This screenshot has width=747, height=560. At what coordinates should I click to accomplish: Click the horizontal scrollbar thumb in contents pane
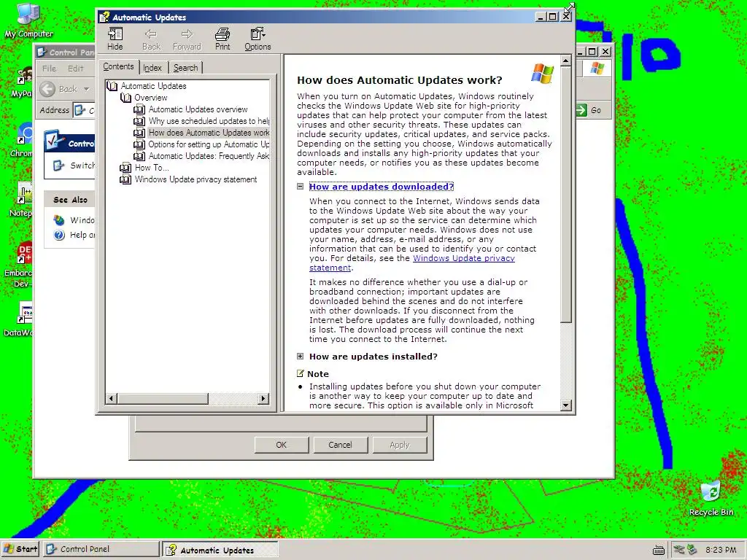tap(163, 399)
